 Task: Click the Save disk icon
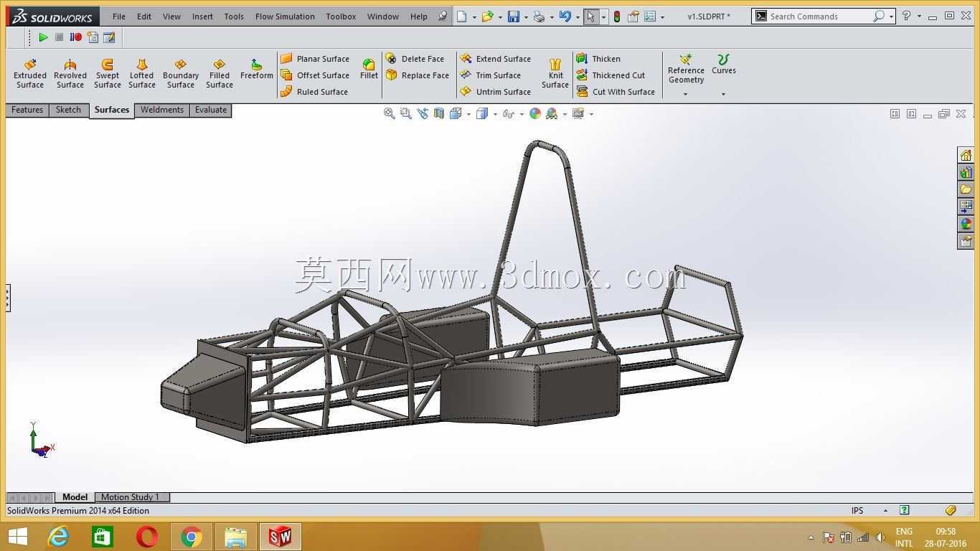(514, 17)
